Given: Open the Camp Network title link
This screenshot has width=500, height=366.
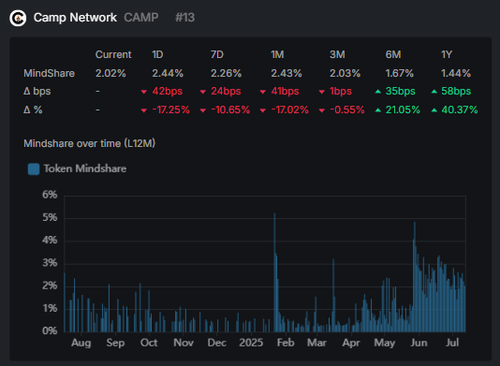Looking at the screenshot, I should point(75,18).
